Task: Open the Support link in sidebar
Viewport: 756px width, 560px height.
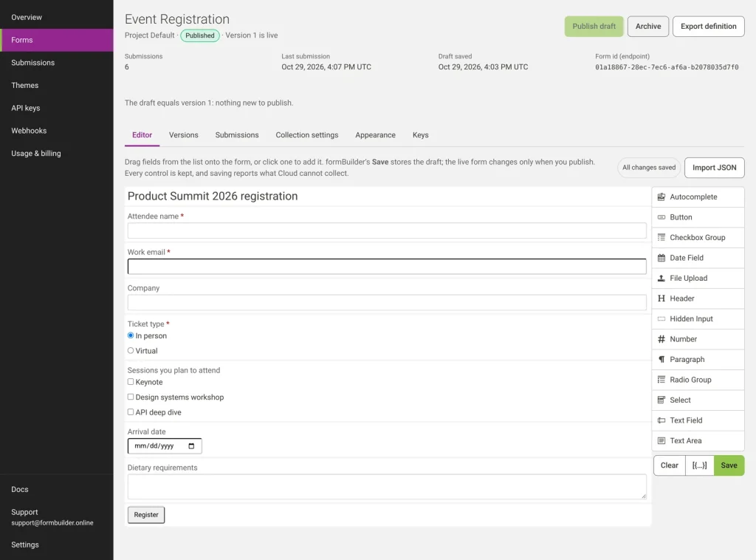Action: pos(56,517)
